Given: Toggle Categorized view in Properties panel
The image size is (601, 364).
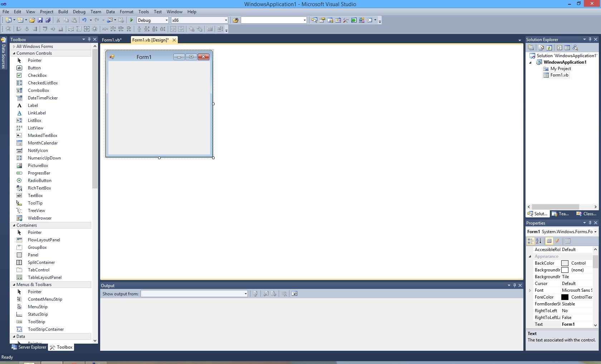Looking at the screenshot, I should 531,241.
